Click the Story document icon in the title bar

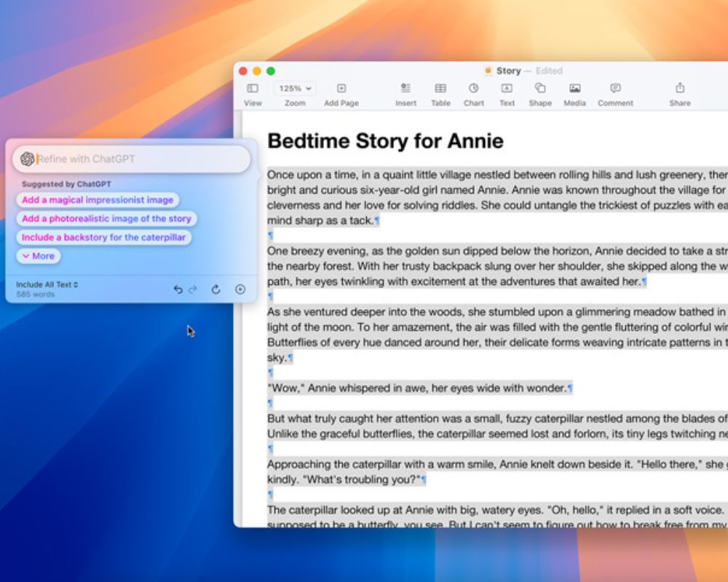pyautogui.click(x=488, y=71)
